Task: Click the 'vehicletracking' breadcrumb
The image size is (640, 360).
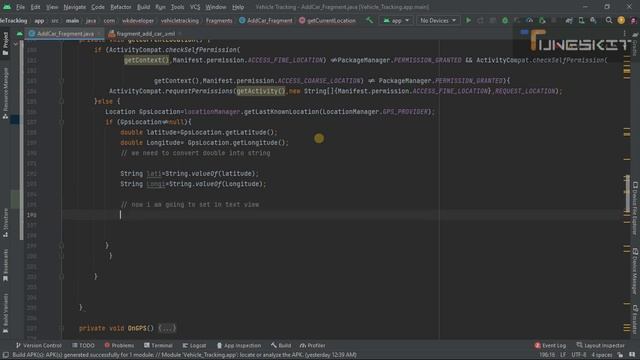Action: click(180, 20)
